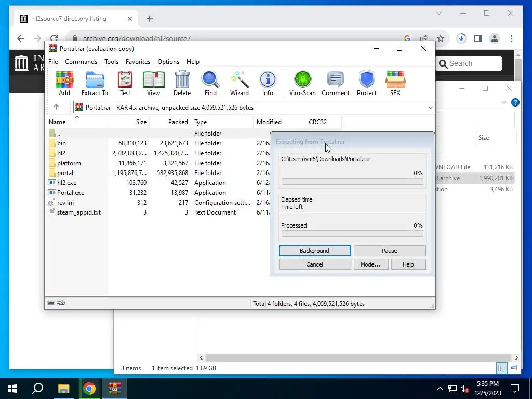Click the archive.org Search field
Screen dimensions: 532x399
click(x=469, y=63)
